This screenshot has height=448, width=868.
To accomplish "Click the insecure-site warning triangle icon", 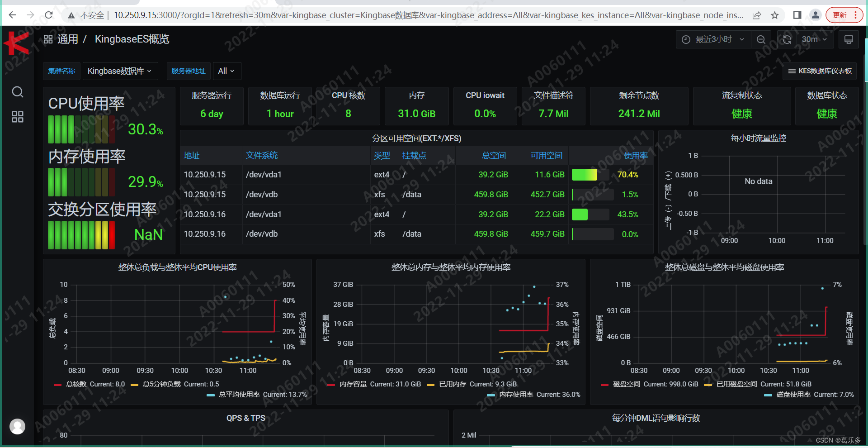I will pos(71,15).
